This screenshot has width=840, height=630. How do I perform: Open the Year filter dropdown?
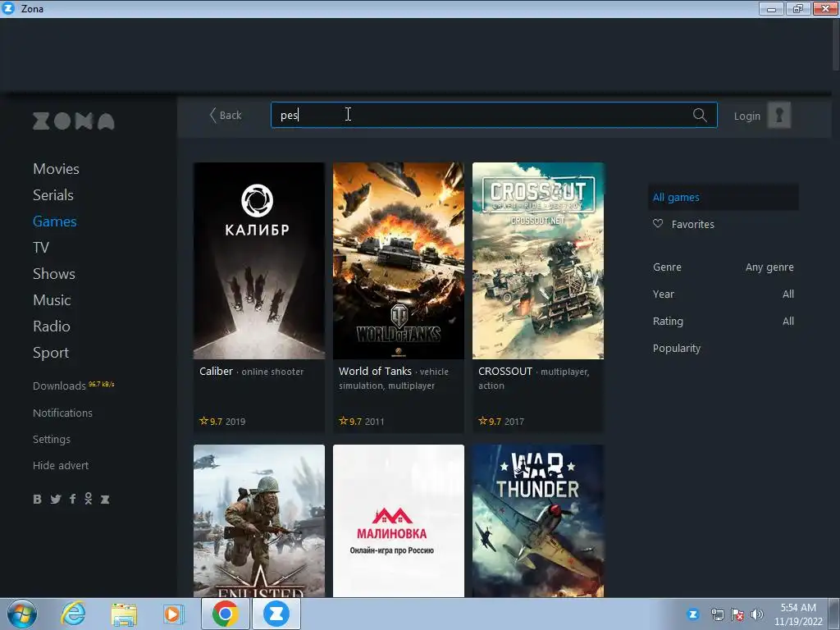coord(724,294)
